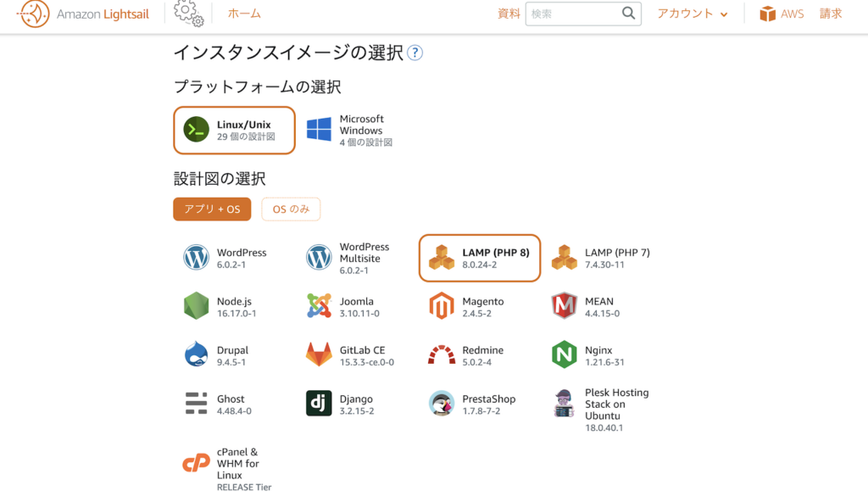Screen dimensions: 868x502
Task: Expand the アカウント account dropdown
Action: [x=692, y=14]
